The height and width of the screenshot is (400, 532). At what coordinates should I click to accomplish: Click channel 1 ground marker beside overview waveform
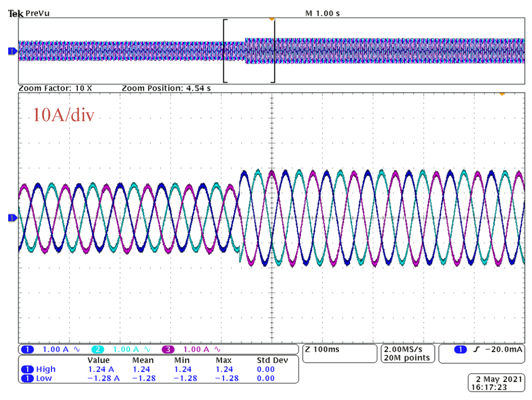pos(12,51)
